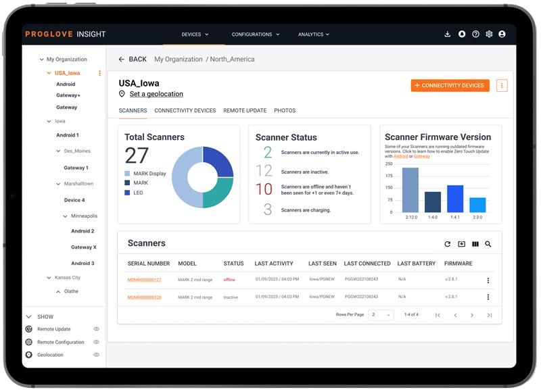Screen dimensions: 541x392
Task: Click the geolocation pin icon
Action: [x=122, y=94]
